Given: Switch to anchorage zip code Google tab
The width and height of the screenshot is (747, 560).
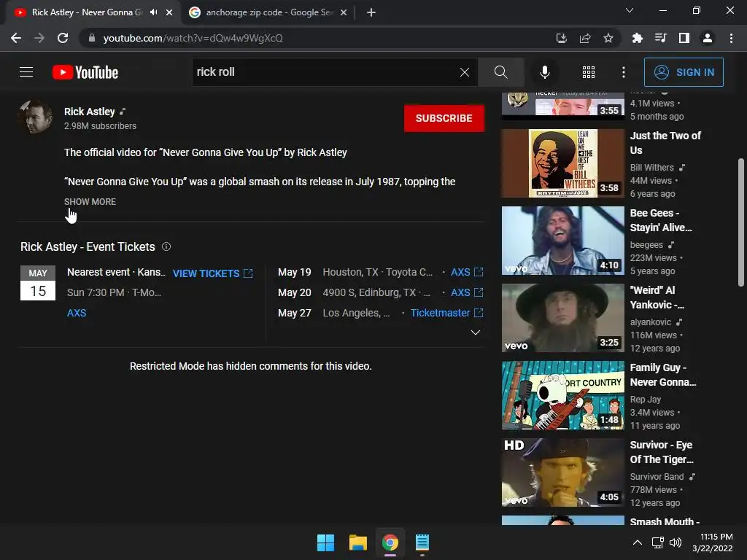Looking at the screenshot, I should pyautogui.click(x=269, y=12).
